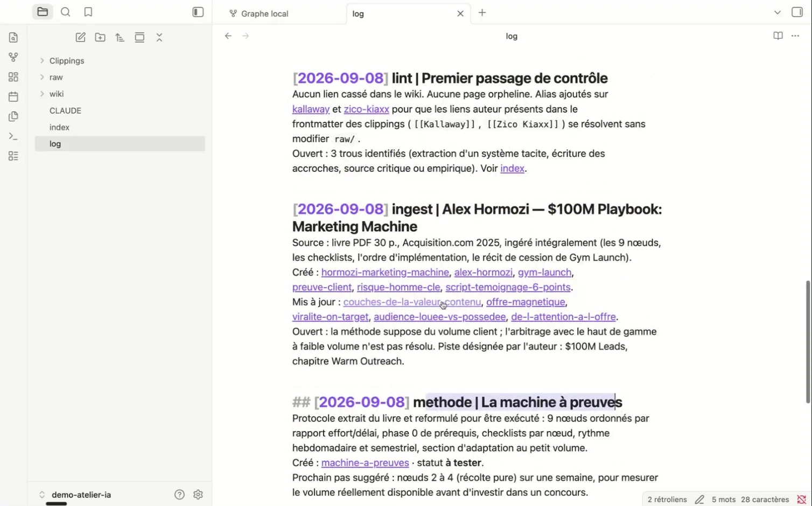Open the index link in text
Screen dimensions: 812x506
click(x=512, y=169)
